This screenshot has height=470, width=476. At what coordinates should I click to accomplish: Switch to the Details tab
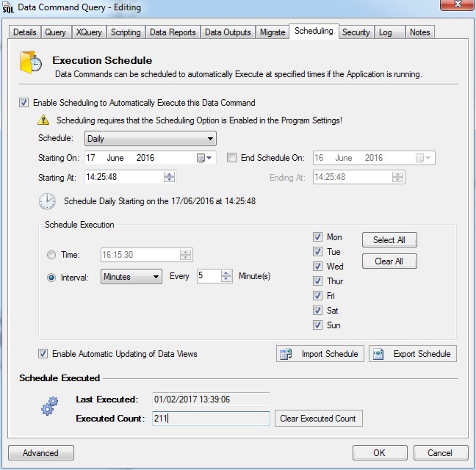pos(25,32)
